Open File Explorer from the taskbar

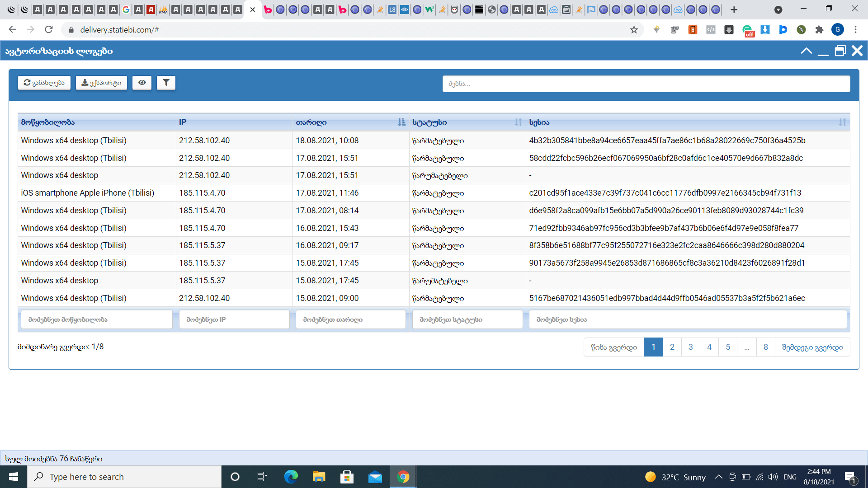pos(319,477)
